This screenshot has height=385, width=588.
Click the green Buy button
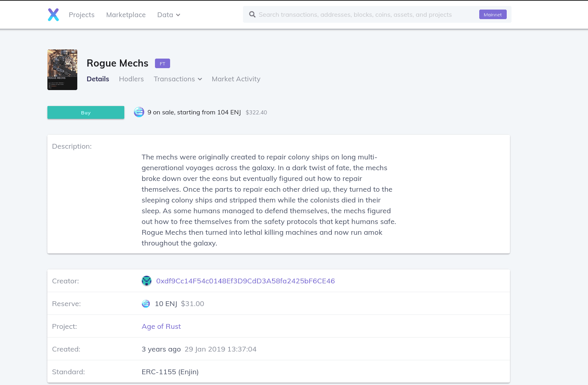point(86,112)
